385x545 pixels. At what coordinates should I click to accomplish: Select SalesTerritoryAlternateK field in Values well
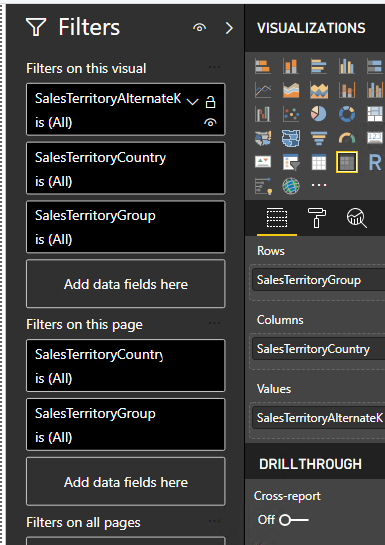(319, 417)
